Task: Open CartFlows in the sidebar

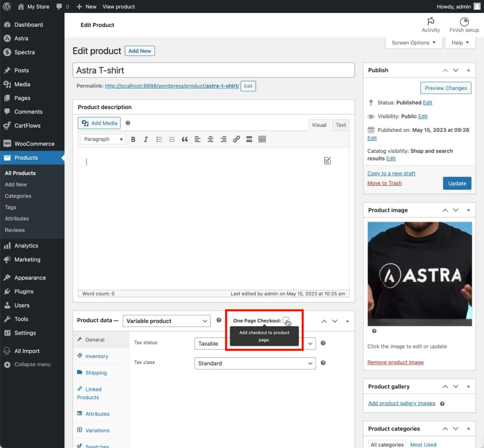Action: (x=32, y=126)
